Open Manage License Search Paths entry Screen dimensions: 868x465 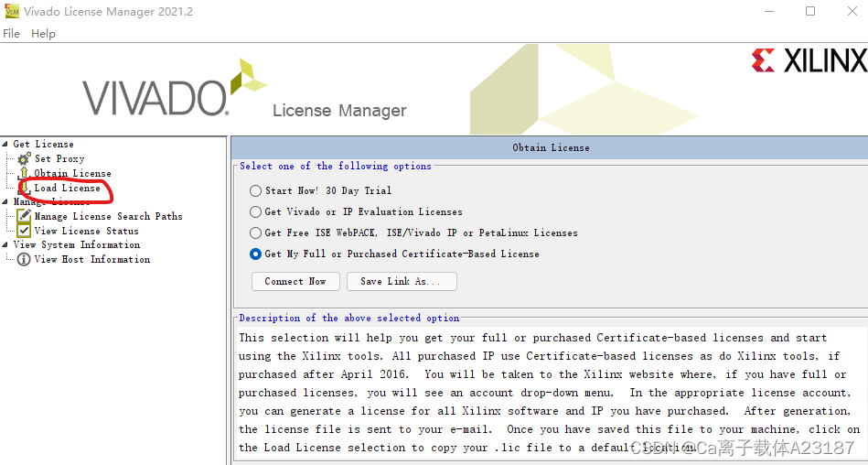tap(108, 216)
